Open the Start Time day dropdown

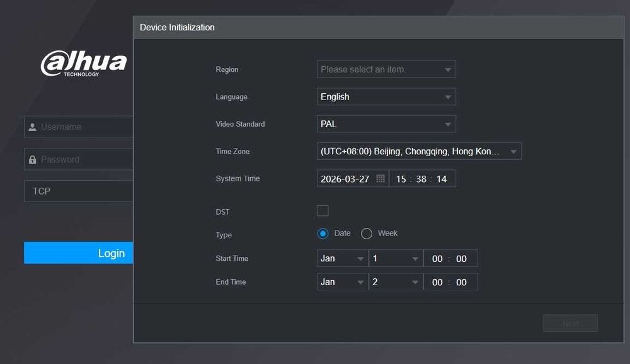pyautogui.click(x=396, y=258)
